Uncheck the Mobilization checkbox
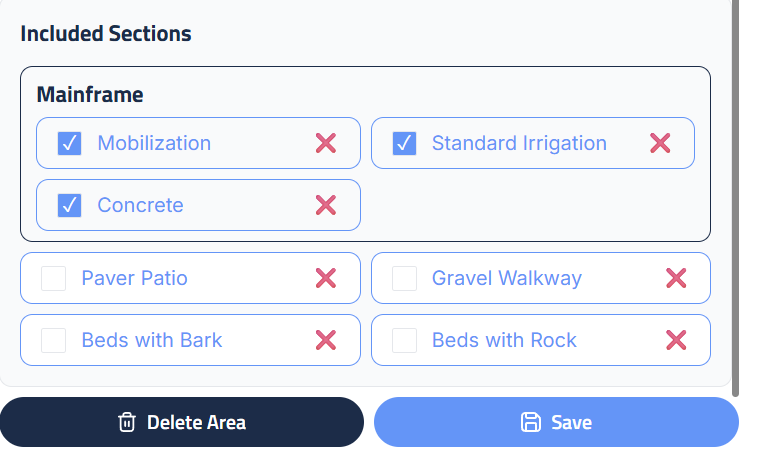The width and height of the screenshot is (759, 455). pos(69,143)
